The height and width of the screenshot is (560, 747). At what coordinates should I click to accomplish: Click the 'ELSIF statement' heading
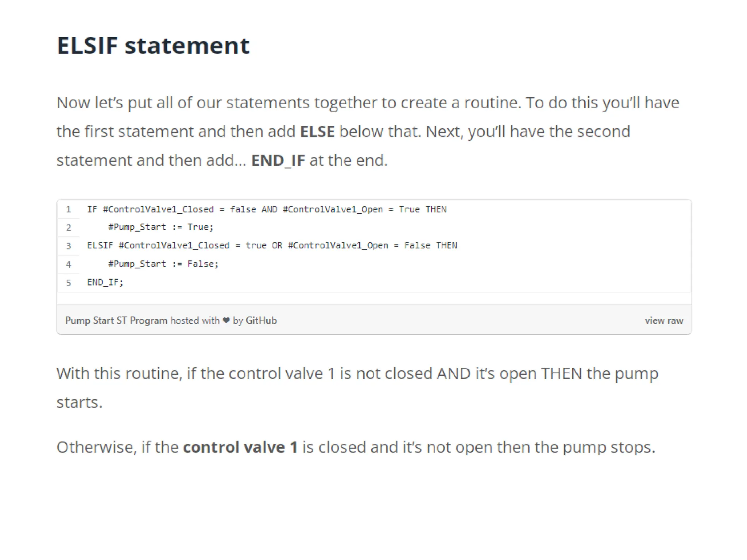coord(153,46)
